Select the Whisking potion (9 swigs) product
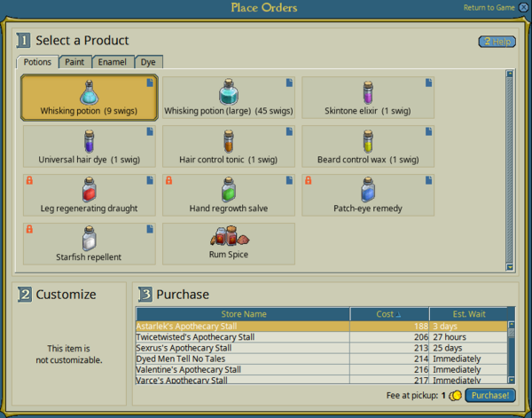Image resolution: width=532 pixels, height=418 pixels. 89,98
